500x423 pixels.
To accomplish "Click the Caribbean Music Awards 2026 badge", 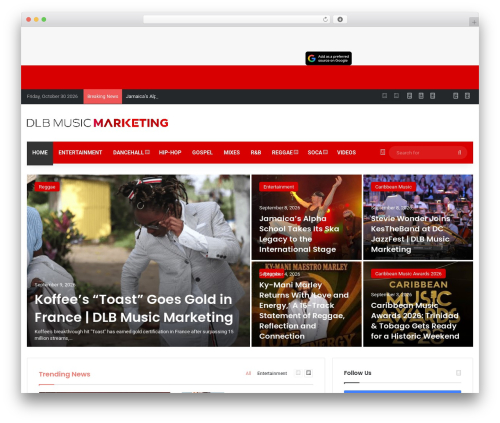I will pyautogui.click(x=408, y=274).
